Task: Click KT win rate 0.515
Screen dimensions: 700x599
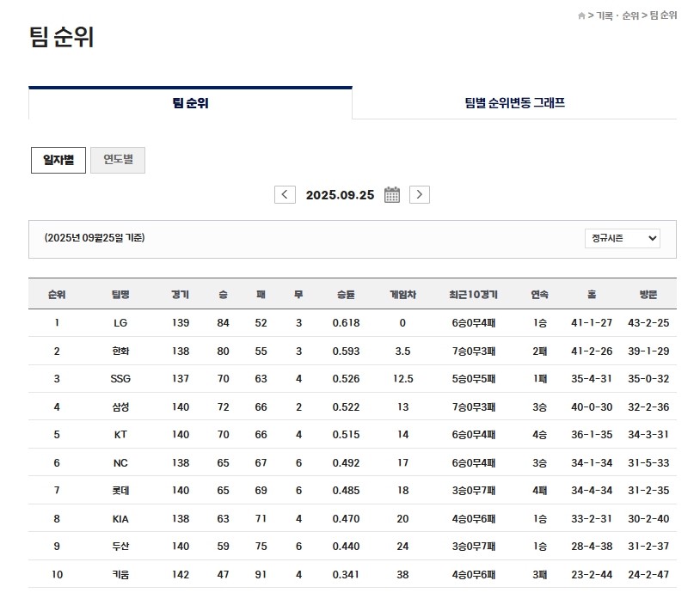Action: (346, 434)
